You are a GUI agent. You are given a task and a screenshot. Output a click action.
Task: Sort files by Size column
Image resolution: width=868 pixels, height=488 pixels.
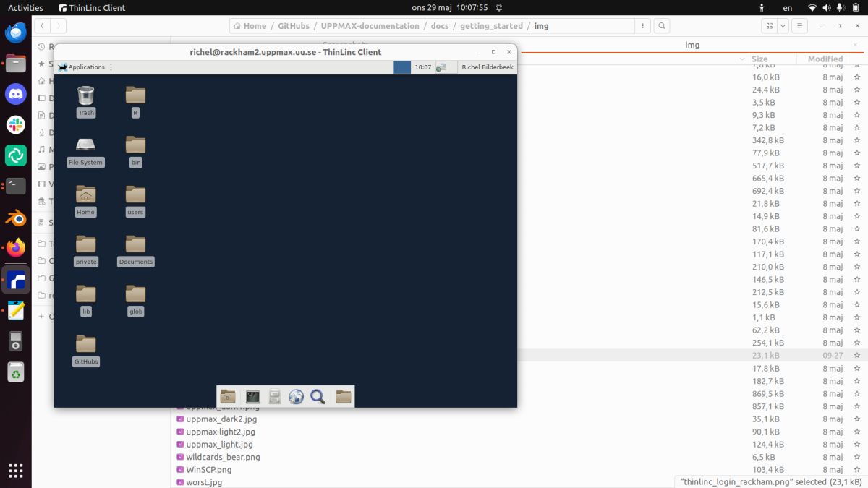pyautogui.click(x=759, y=59)
